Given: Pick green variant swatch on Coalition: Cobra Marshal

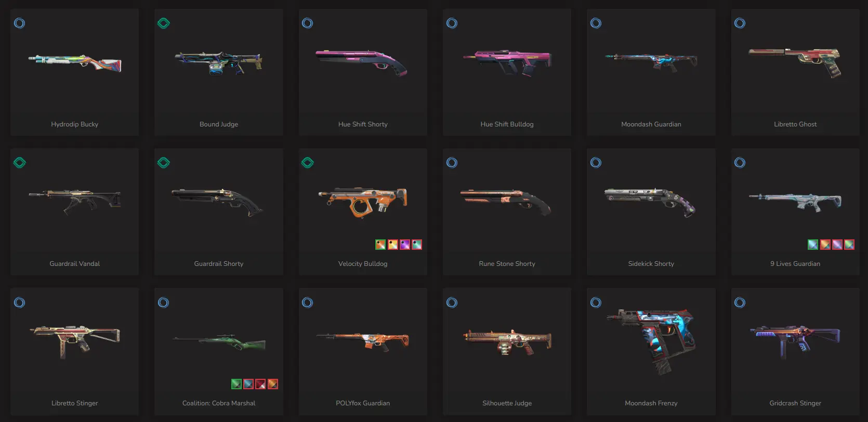Looking at the screenshot, I should (236, 384).
